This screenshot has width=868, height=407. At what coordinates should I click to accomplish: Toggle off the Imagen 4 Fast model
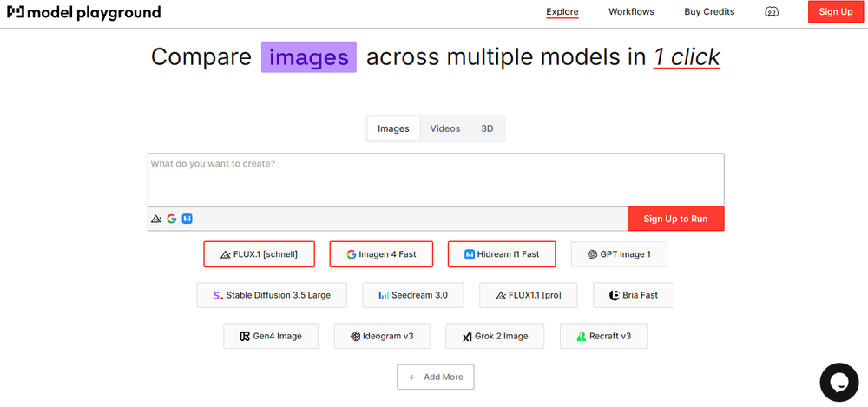[381, 254]
